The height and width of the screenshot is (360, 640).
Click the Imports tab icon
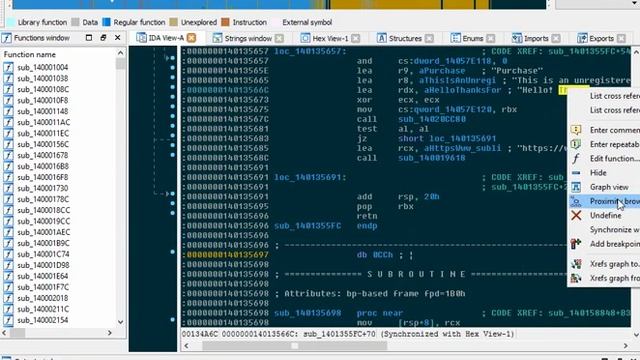[517, 38]
